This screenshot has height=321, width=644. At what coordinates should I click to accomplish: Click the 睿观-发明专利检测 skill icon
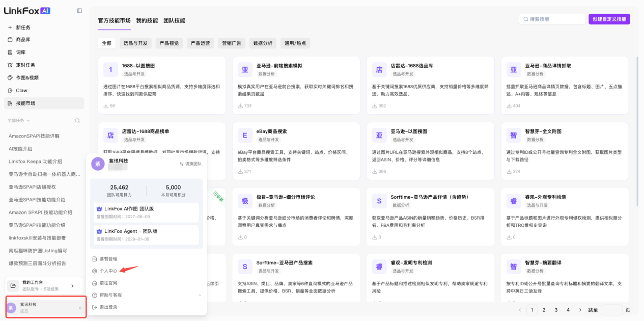click(379, 267)
